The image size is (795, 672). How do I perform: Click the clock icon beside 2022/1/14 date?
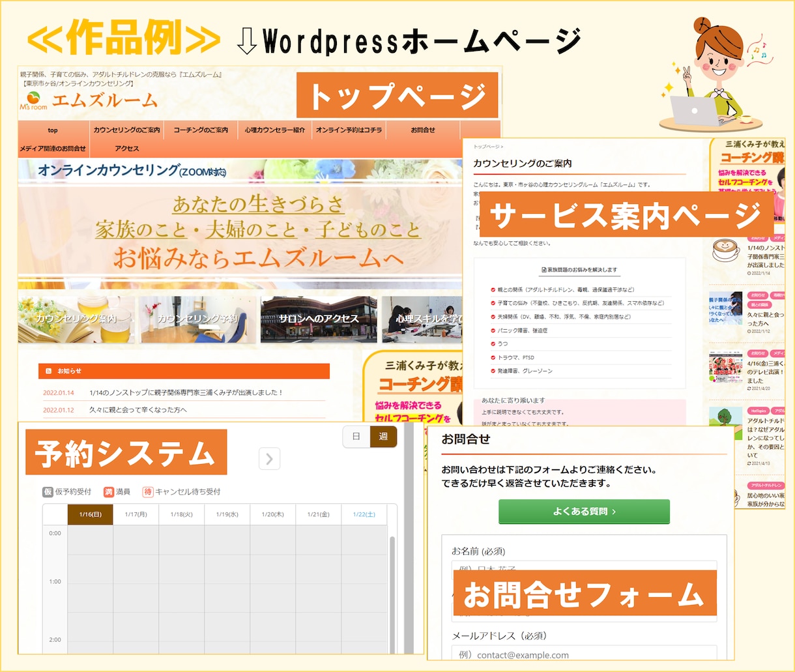[x=749, y=274]
